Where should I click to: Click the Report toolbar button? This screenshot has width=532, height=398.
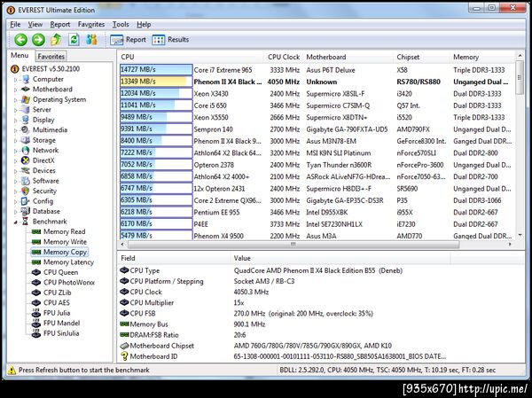pos(128,40)
